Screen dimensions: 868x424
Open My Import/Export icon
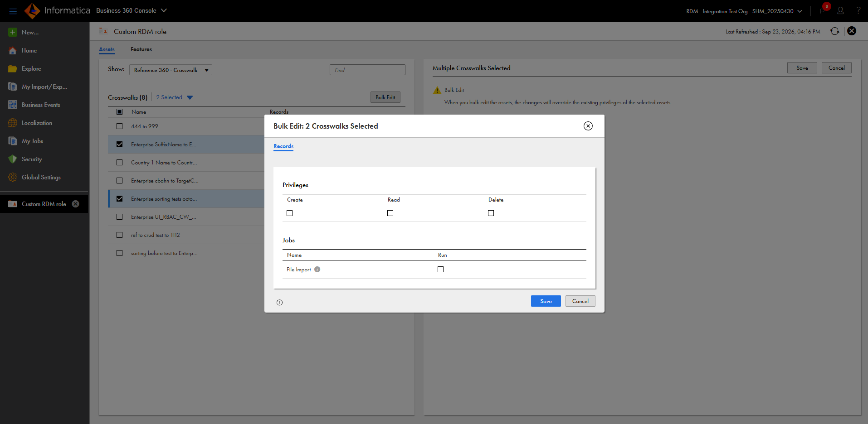click(13, 87)
